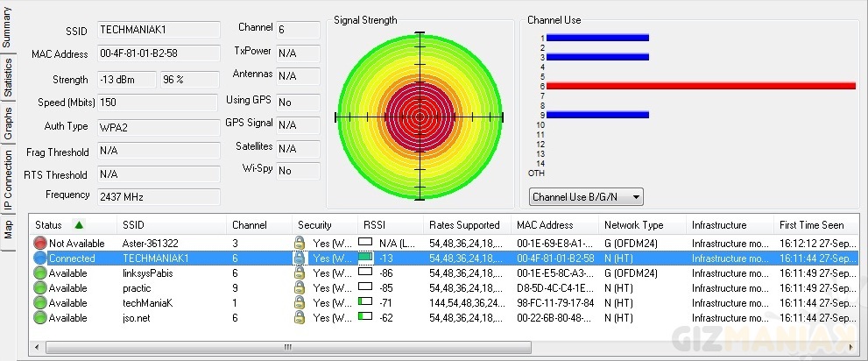Switch to the Map side tab
The width and height of the screenshot is (868, 361).
pos(8,230)
